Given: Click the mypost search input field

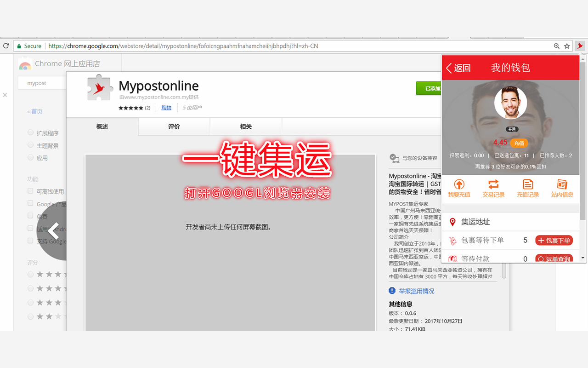Looking at the screenshot, I should [x=42, y=83].
